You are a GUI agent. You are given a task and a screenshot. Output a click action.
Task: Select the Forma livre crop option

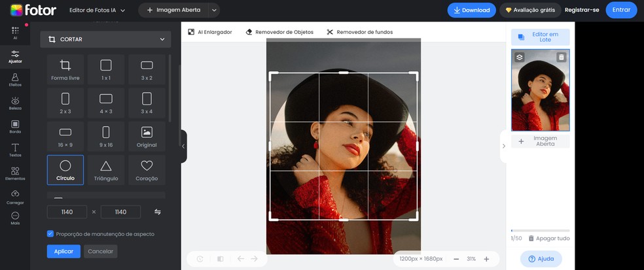65,69
